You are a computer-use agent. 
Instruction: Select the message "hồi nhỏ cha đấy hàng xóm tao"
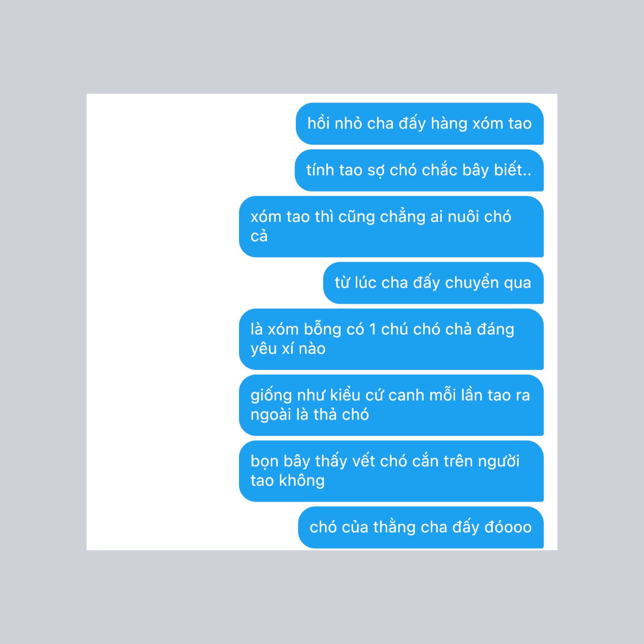[x=420, y=124]
